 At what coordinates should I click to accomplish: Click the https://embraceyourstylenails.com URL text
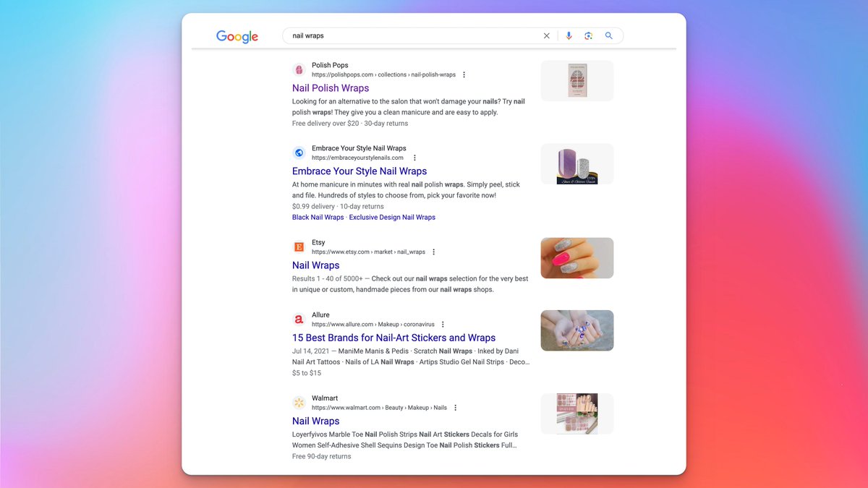pos(357,158)
